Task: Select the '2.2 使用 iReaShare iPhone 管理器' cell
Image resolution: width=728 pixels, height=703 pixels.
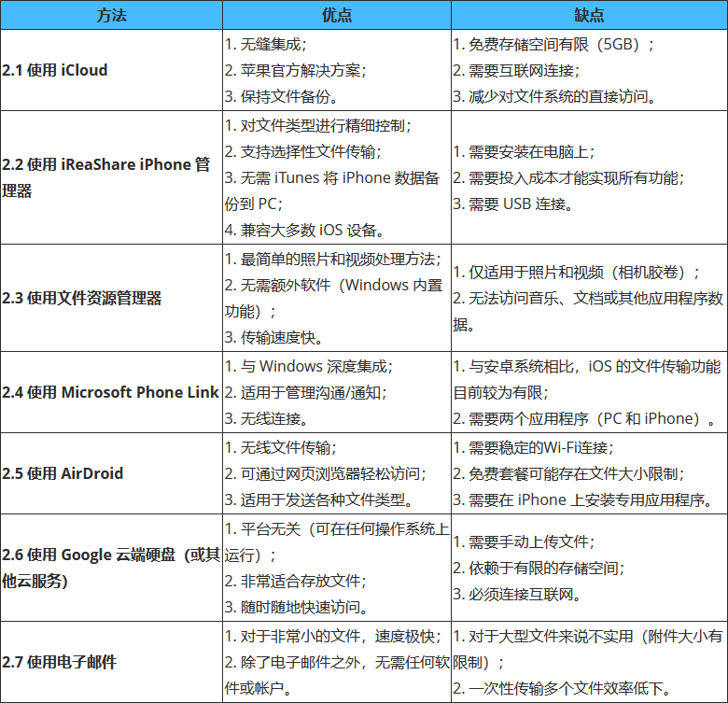Action: click(111, 177)
